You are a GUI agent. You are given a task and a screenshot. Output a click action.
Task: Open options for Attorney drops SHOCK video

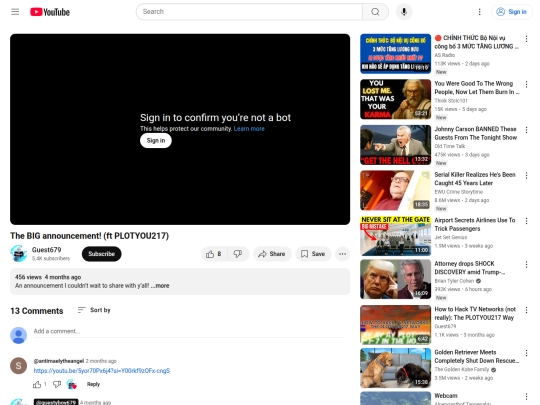(526, 264)
